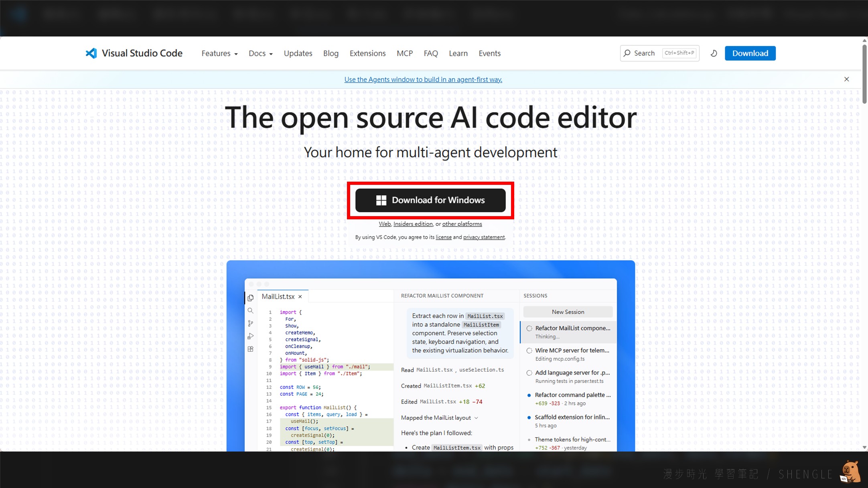868x488 pixels.
Task: Open Extensions icon in editor sidebar
Action: 251,349
